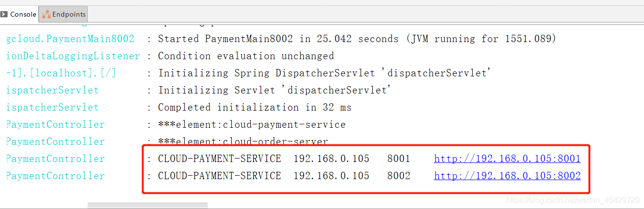Click text '***element:cloud-payment-service'

[252, 124]
